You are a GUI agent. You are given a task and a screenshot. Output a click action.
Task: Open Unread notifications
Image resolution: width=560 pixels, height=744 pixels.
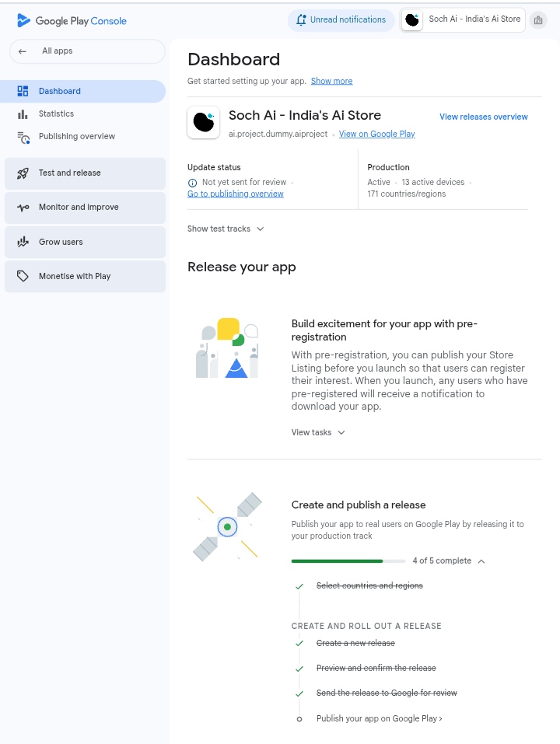[341, 20]
